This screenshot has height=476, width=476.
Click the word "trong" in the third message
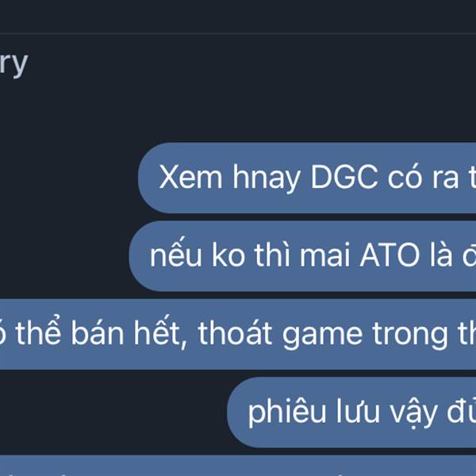(x=410, y=335)
